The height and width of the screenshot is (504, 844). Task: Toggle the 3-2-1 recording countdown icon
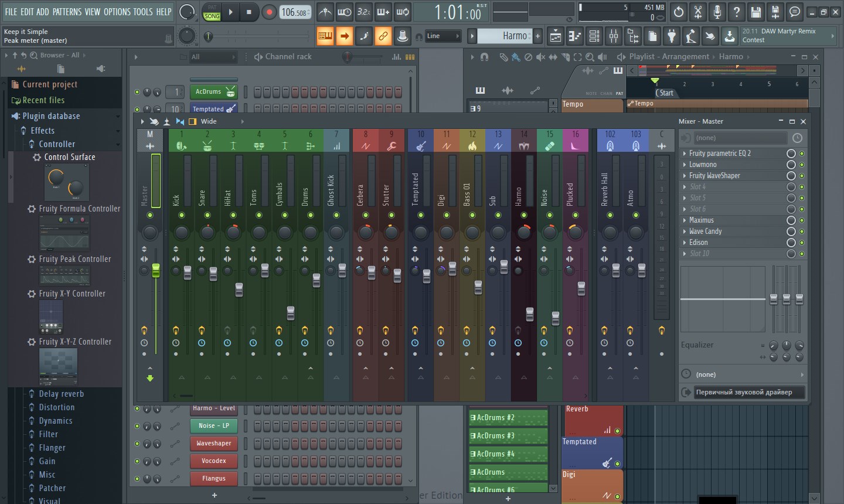(x=364, y=12)
